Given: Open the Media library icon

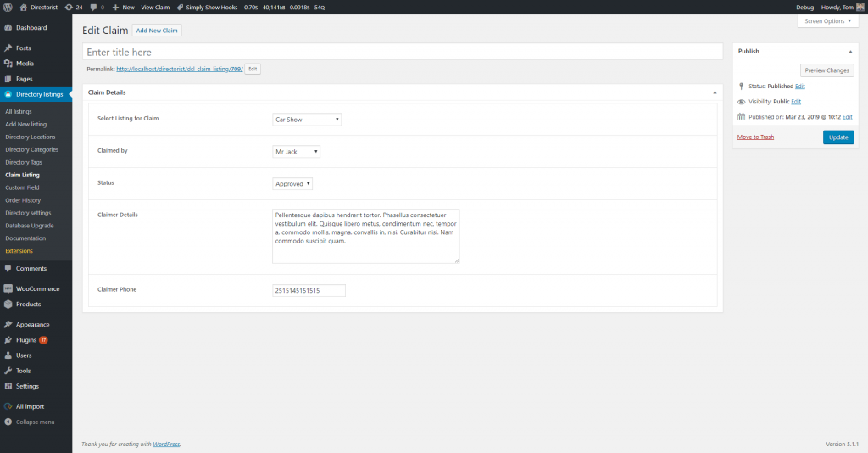Looking at the screenshot, I should click(8, 64).
